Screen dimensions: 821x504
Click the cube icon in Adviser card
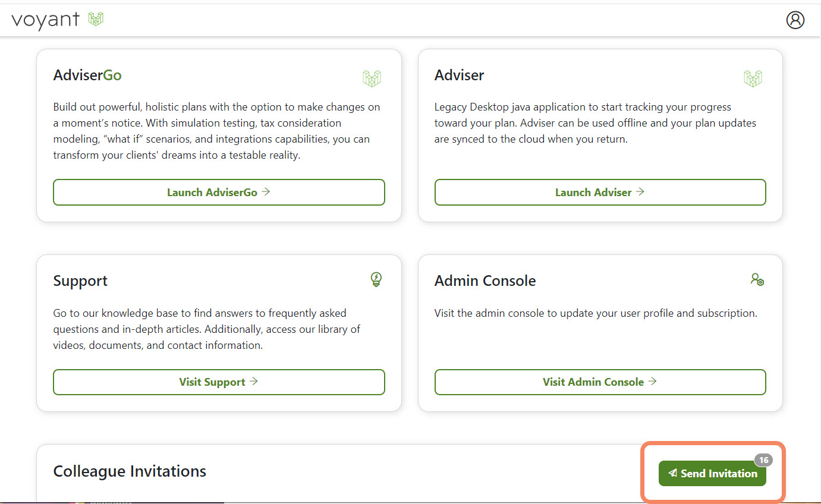point(753,78)
